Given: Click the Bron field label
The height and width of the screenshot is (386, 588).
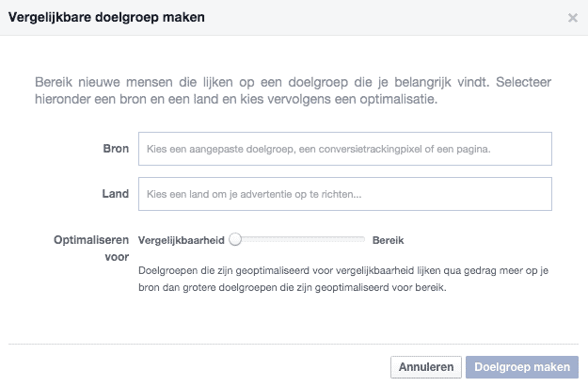Looking at the screenshot, I should point(116,149).
